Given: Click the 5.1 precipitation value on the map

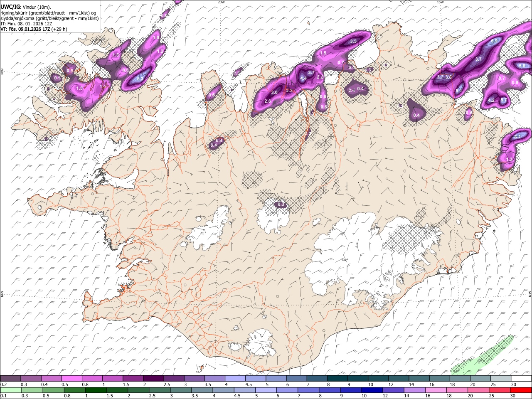Looking at the screenshot, I should 459,91.
